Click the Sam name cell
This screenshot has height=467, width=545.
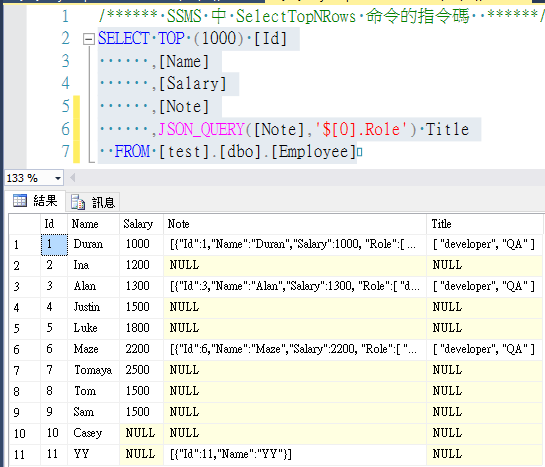click(x=93, y=412)
